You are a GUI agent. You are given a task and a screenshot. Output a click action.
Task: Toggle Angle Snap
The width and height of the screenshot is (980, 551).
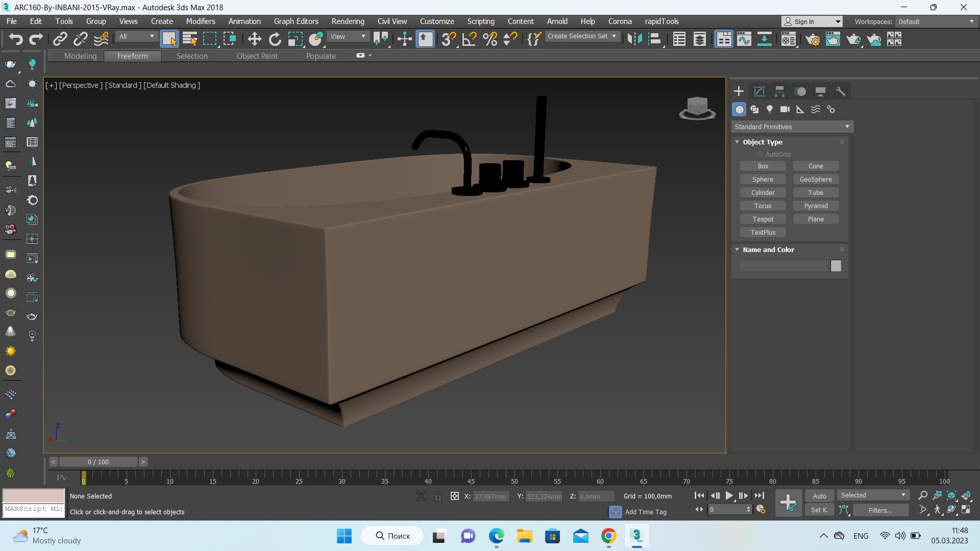pyautogui.click(x=469, y=39)
